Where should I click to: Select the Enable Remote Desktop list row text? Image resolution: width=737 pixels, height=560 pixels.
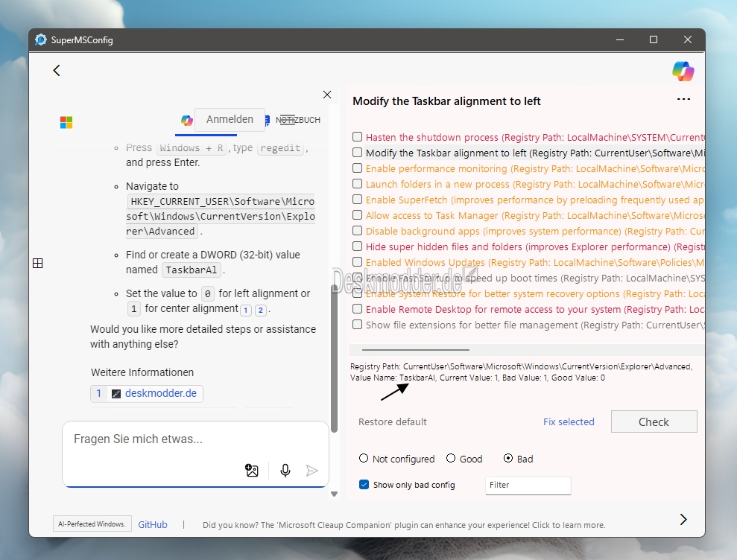(x=535, y=309)
